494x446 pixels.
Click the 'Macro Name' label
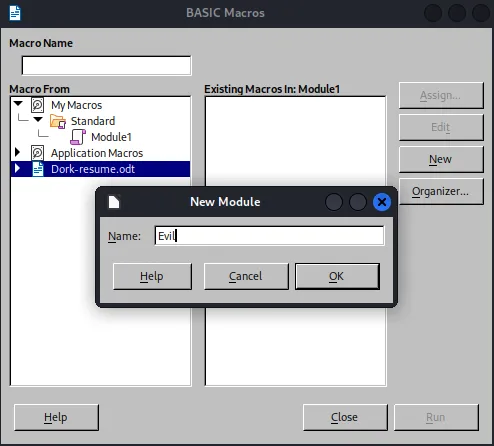(x=41, y=43)
